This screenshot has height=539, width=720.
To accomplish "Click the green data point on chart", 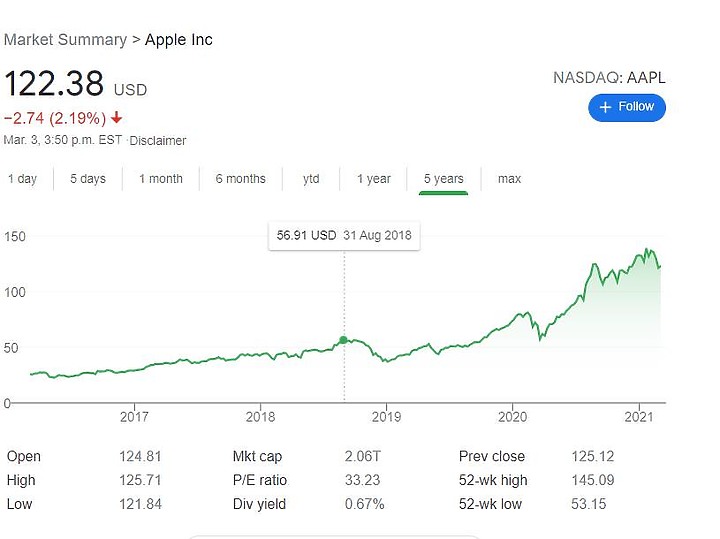I will coord(343,340).
